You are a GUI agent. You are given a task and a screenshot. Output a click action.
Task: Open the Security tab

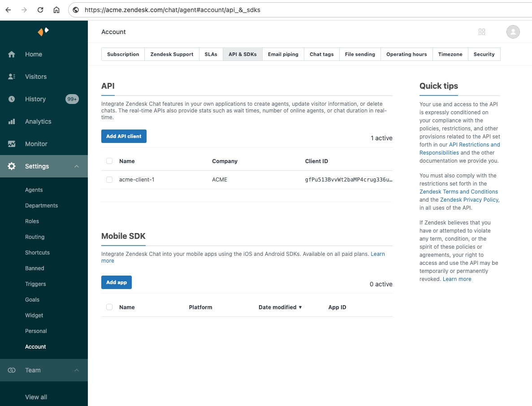click(484, 54)
